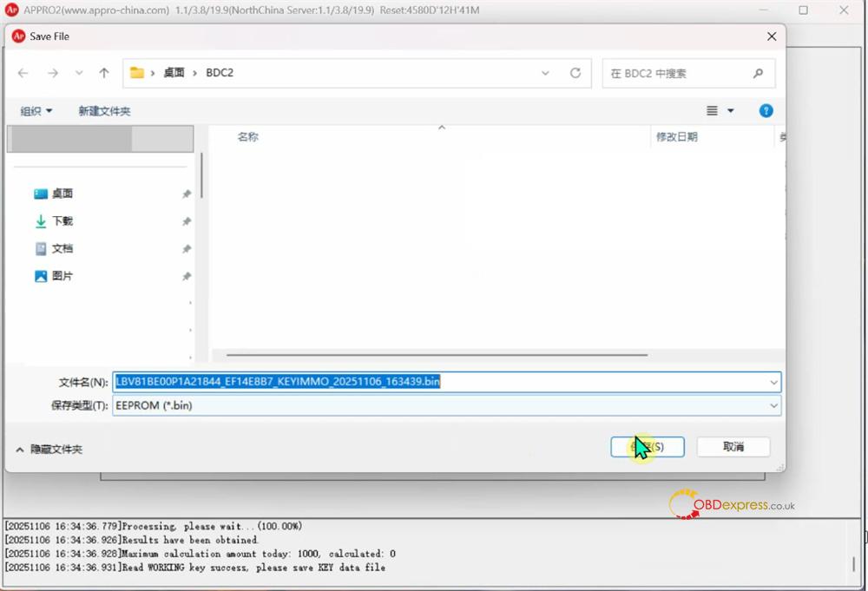Click 新建文件夹 to create folder

pos(104,111)
